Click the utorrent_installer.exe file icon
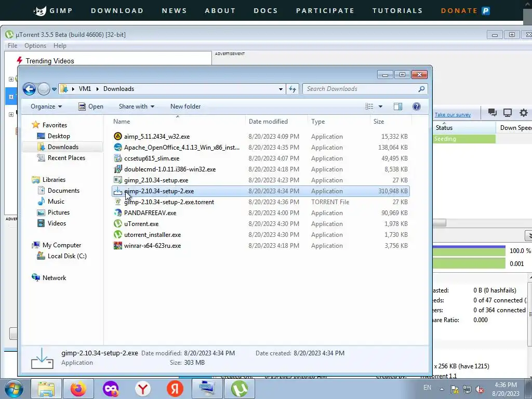The width and height of the screenshot is (532, 399). [118, 234]
